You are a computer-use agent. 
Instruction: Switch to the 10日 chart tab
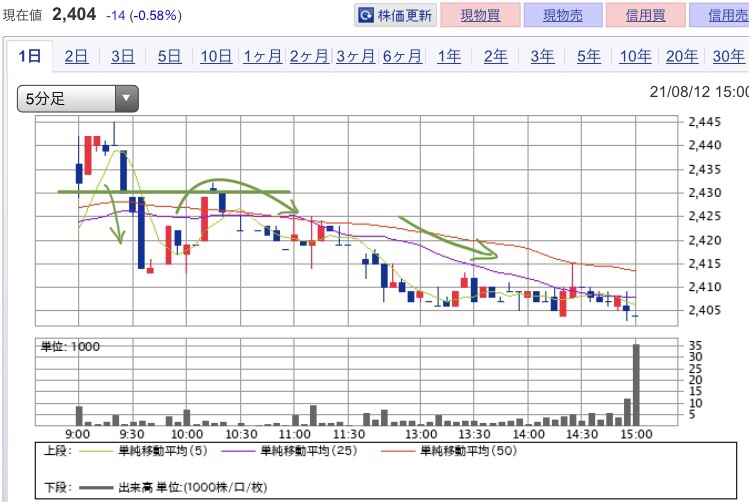216,56
